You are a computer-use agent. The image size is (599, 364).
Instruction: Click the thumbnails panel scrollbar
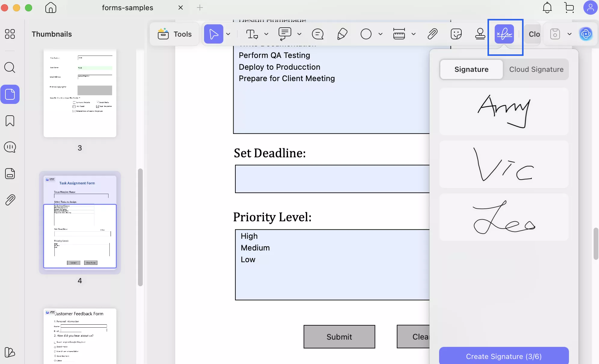140,227
